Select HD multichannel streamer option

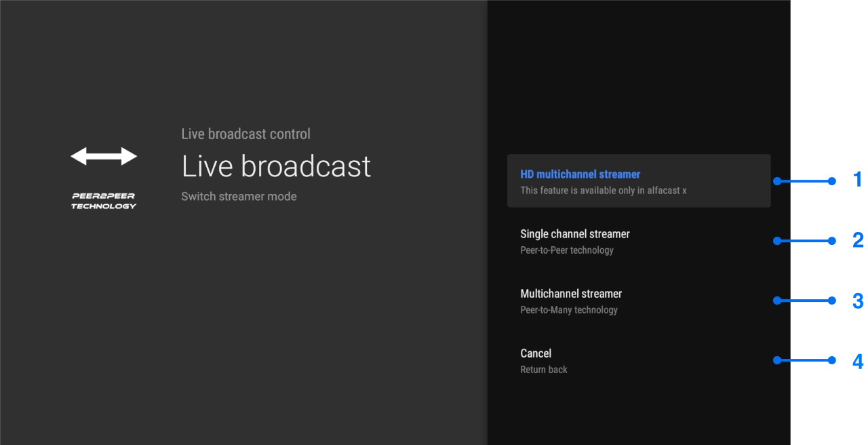[x=580, y=174]
